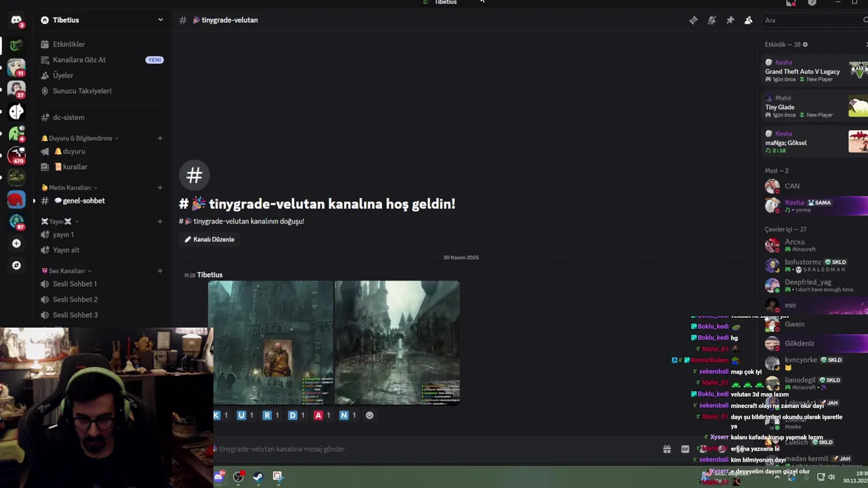Click the Add a Server plus icon

(x=16, y=243)
